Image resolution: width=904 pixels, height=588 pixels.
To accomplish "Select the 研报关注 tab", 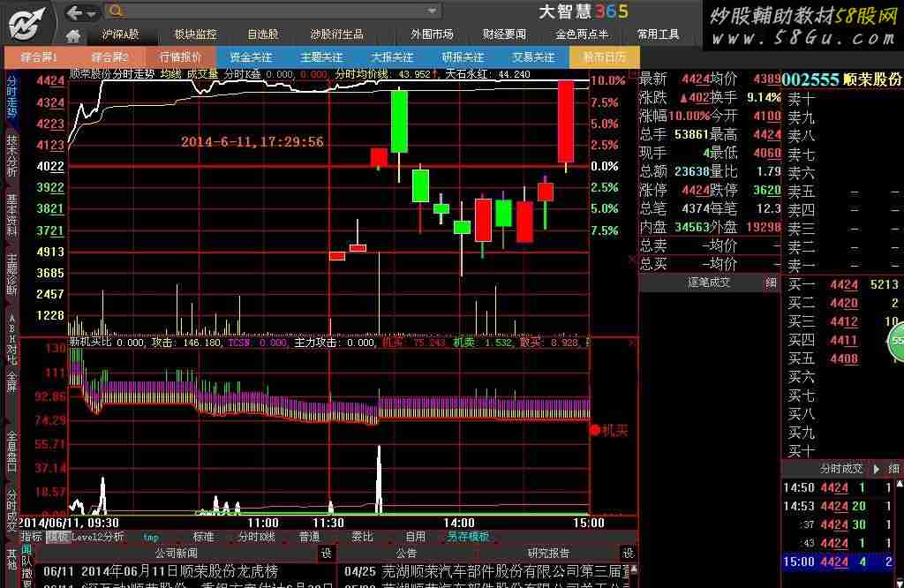I will (x=463, y=57).
